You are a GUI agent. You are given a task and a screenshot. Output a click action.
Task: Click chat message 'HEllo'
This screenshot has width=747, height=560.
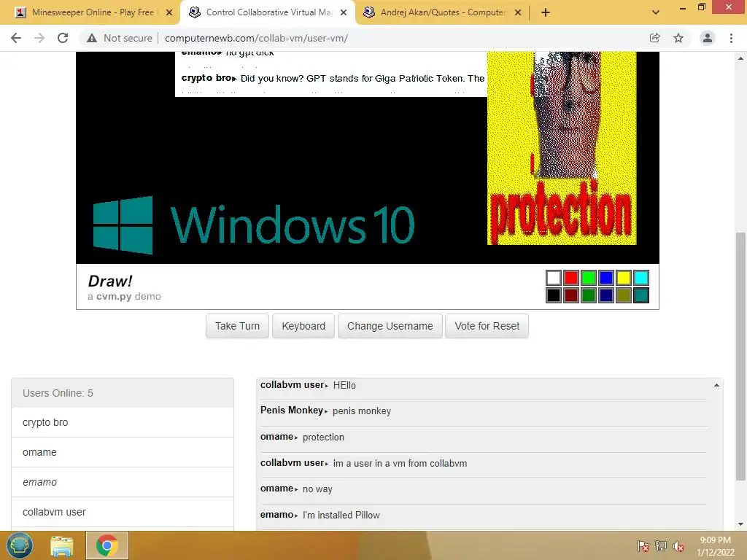(x=344, y=385)
